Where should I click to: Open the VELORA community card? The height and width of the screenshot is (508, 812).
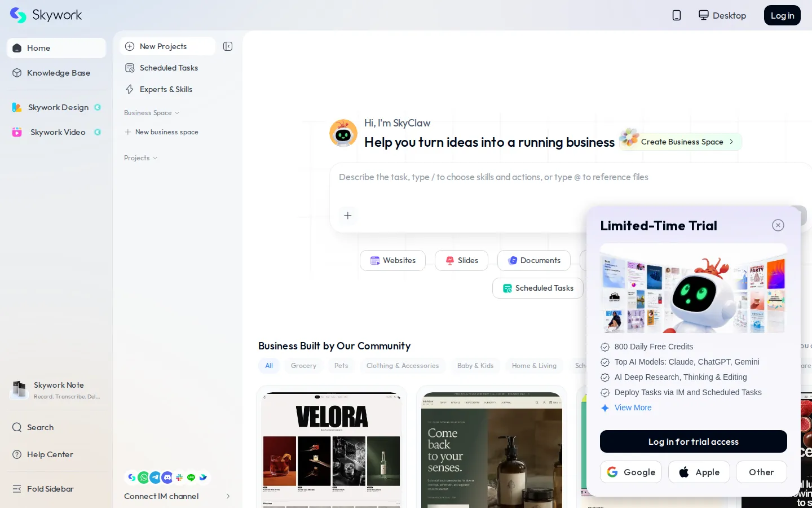(x=332, y=447)
